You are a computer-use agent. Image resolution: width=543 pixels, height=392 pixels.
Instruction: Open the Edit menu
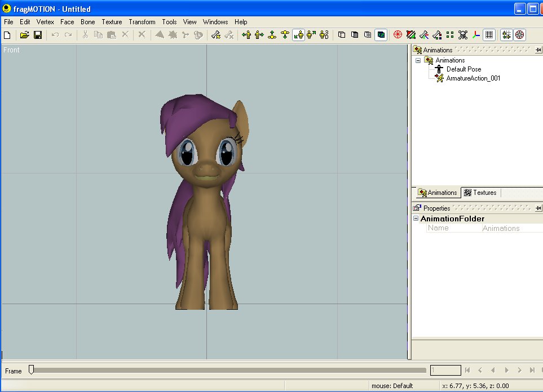point(25,22)
